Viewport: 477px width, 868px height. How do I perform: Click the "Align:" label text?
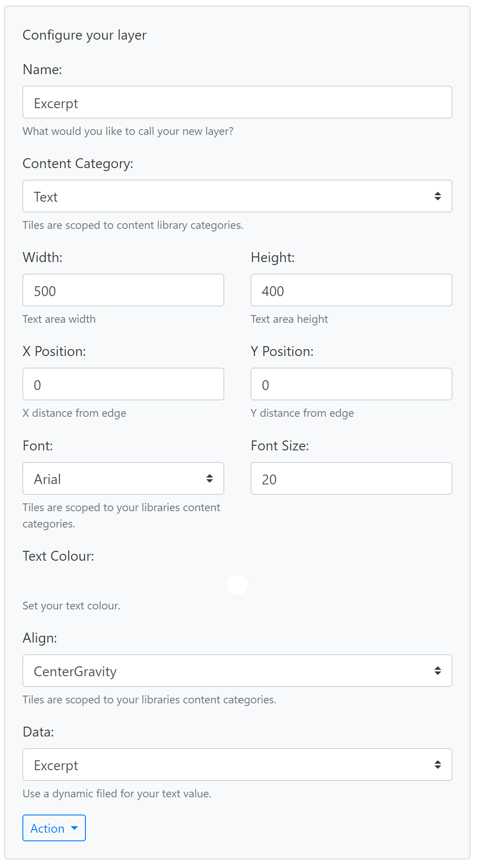coord(40,638)
